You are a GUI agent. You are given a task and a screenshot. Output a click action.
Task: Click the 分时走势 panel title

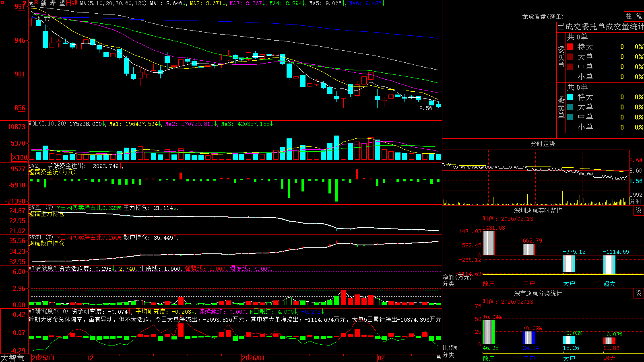click(543, 144)
